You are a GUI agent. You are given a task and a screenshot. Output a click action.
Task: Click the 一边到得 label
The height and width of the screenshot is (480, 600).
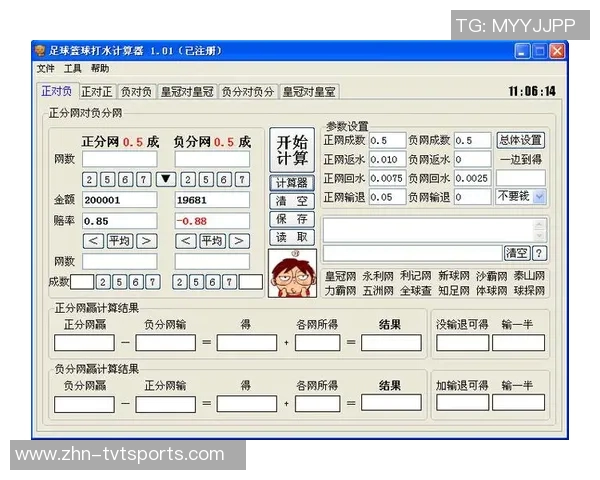point(521,159)
